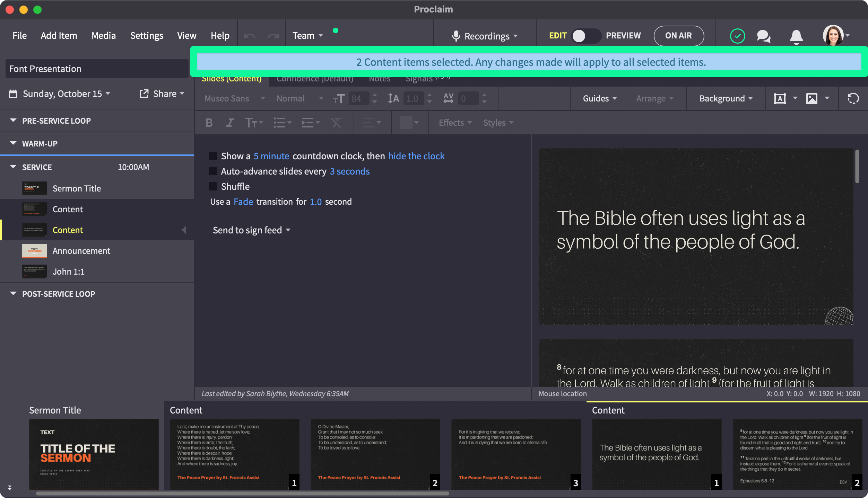
Task: Open the chat bubbles icon
Action: click(763, 36)
